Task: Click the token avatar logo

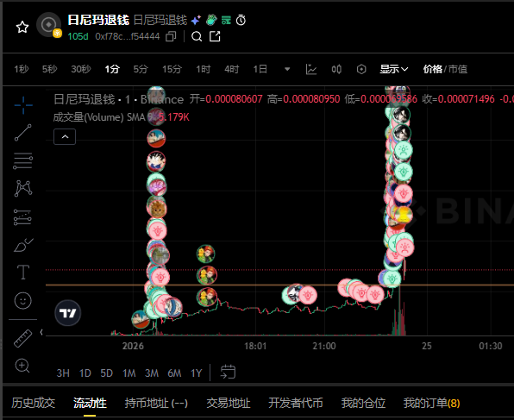Action: click(49, 25)
